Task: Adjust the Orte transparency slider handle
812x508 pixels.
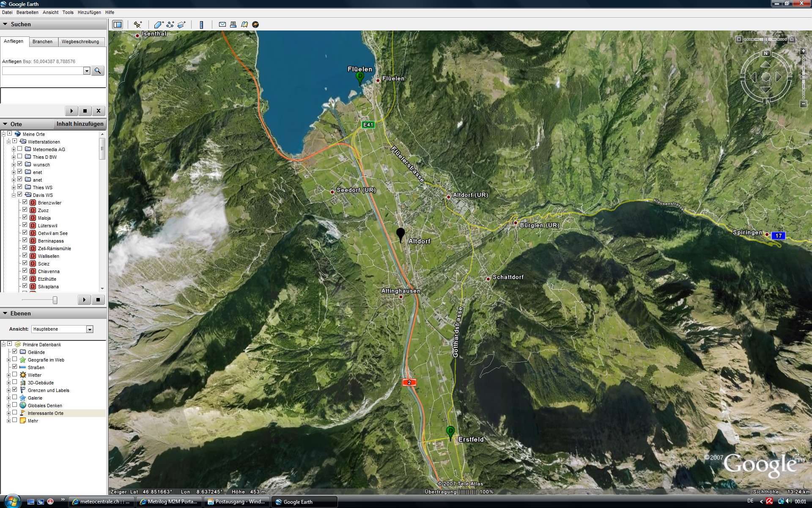Action: 55,300
